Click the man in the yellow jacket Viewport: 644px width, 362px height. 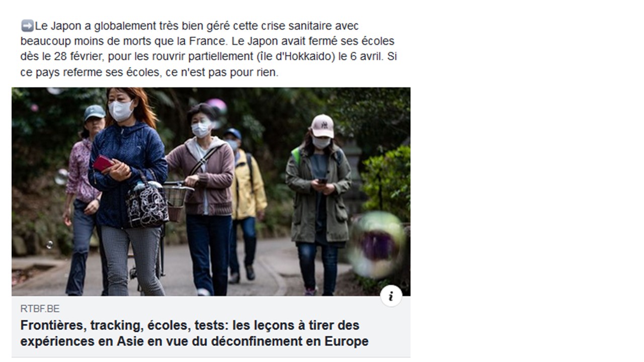tap(245, 201)
